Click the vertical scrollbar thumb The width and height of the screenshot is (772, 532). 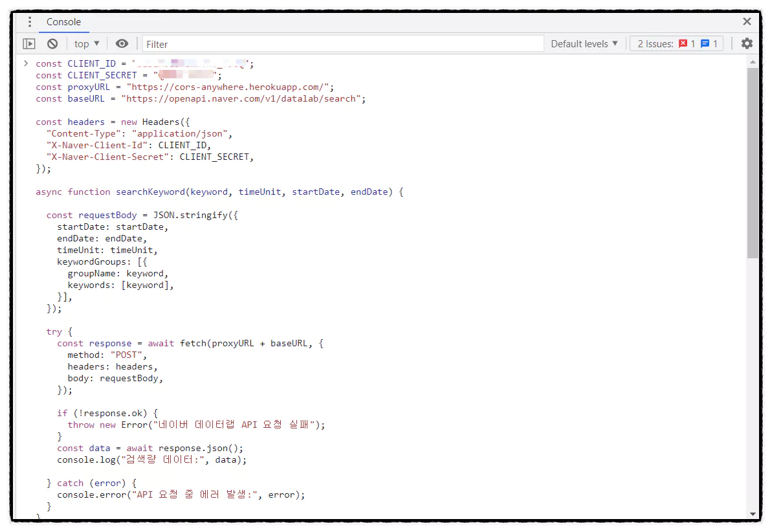[753, 162]
